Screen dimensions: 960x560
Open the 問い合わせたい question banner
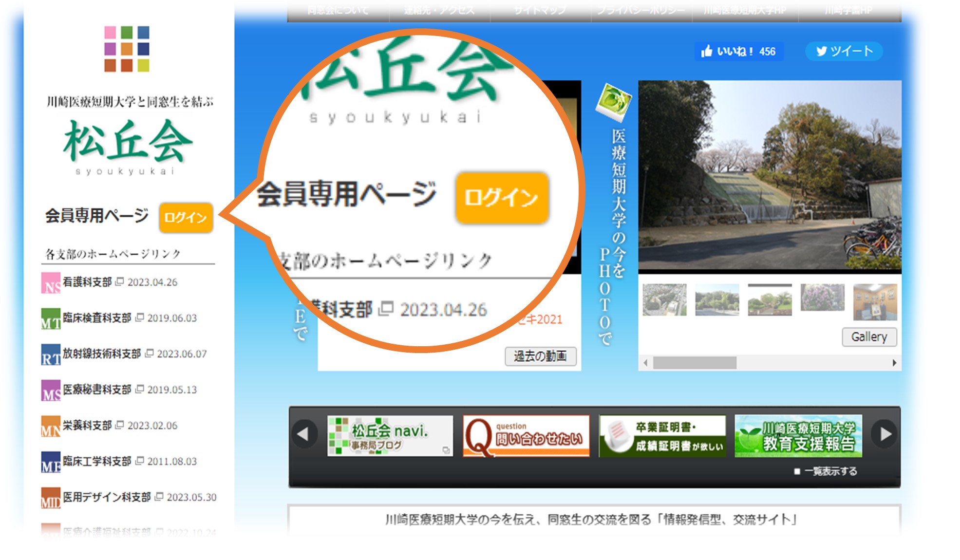[x=526, y=436]
